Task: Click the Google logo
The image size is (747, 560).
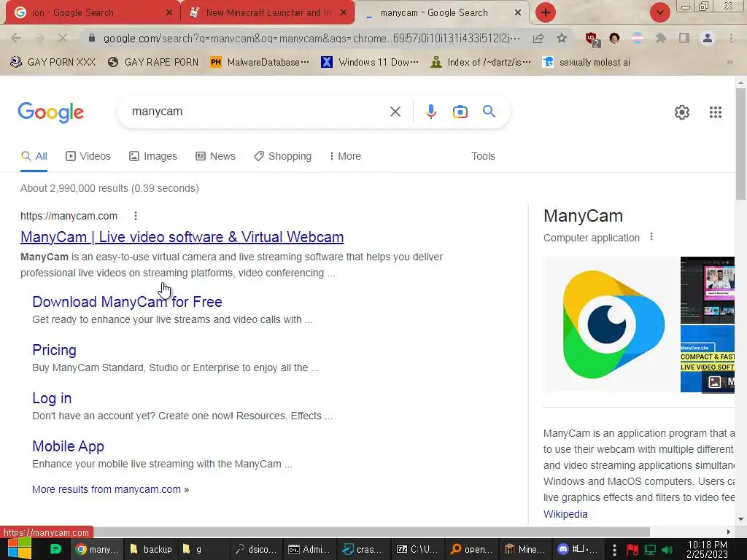Action: [x=50, y=112]
